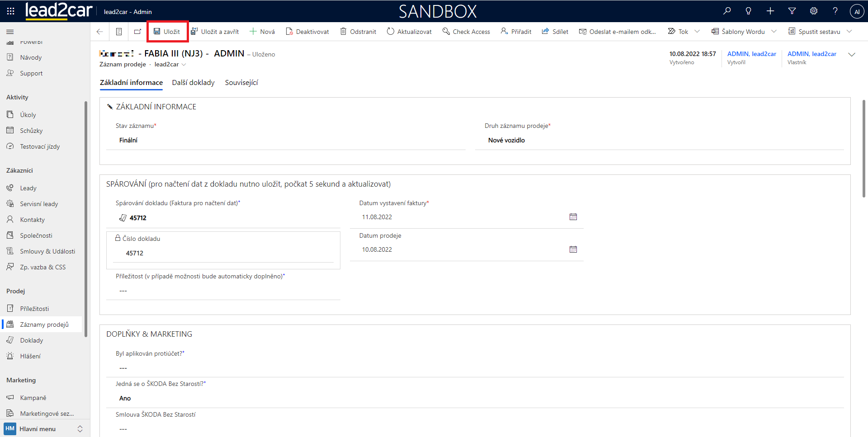Expand the Šablony Wordu dropdown
868x437 pixels.
[x=774, y=32]
